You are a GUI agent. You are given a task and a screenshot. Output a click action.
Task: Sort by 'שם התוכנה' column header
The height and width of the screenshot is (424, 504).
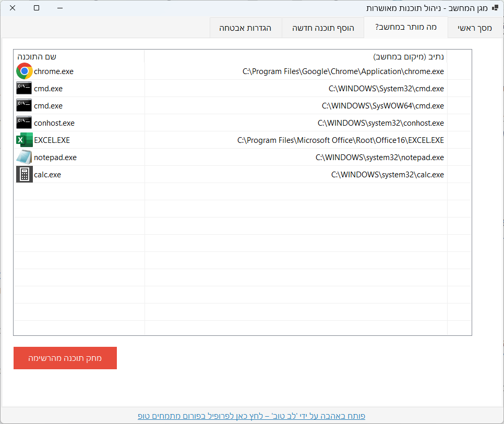(37, 56)
